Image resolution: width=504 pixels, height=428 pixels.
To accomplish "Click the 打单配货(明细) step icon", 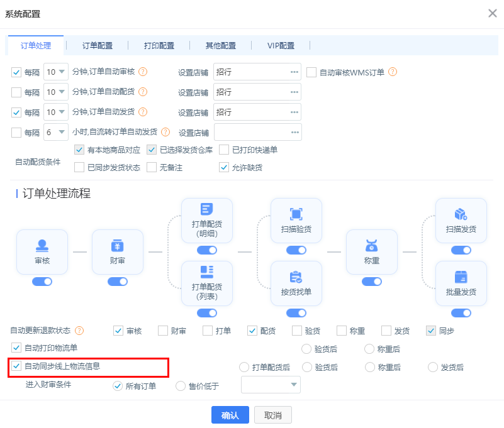I will [206, 209].
